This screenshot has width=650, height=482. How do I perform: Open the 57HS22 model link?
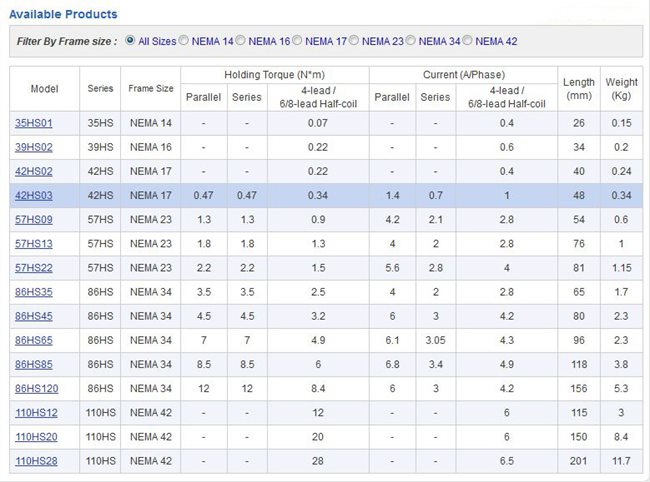(34, 268)
